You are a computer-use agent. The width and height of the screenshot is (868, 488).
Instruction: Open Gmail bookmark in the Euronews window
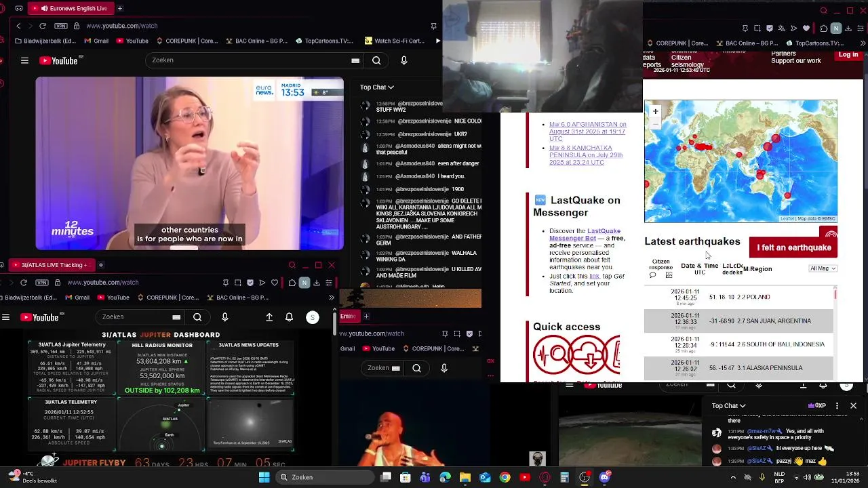point(96,41)
